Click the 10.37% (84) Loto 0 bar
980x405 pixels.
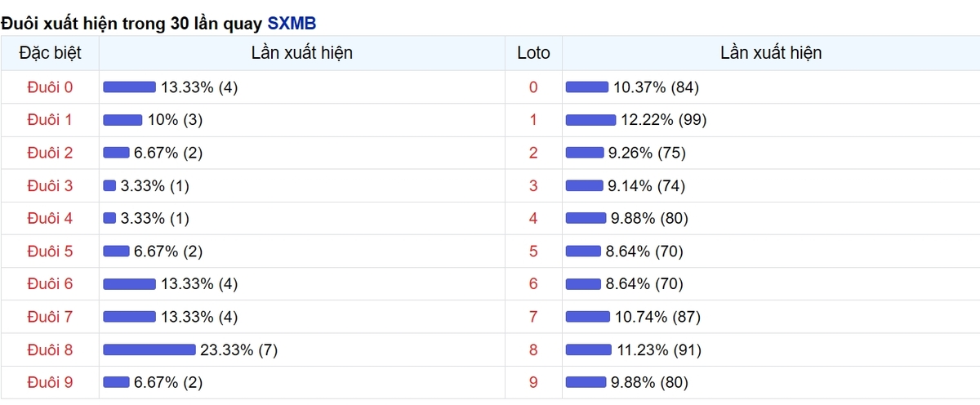[x=587, y=87]
